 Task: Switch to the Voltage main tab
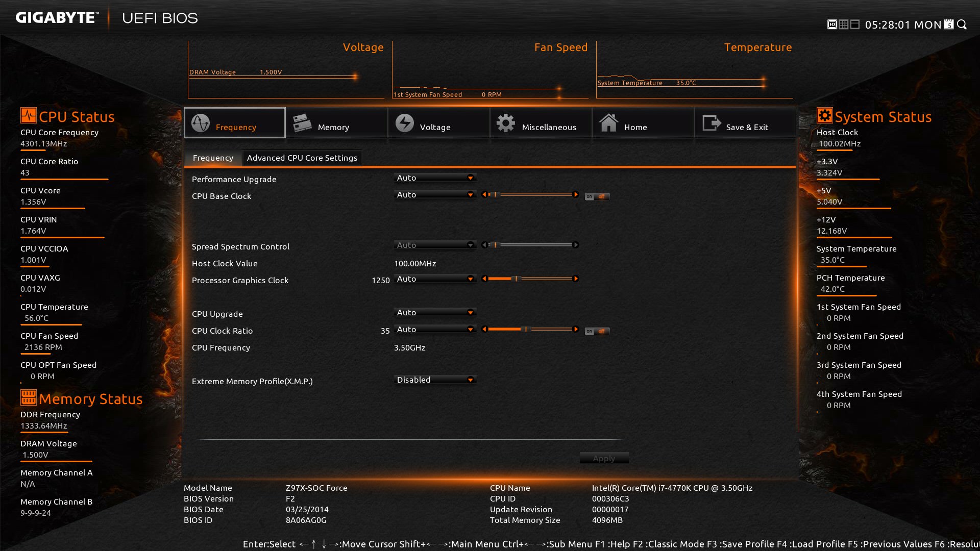439,122
